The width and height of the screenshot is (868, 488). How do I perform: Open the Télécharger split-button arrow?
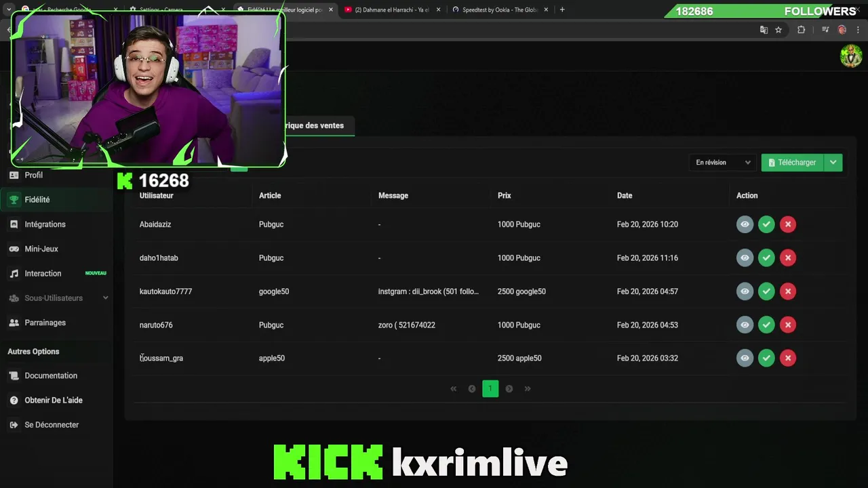(833, 163)
